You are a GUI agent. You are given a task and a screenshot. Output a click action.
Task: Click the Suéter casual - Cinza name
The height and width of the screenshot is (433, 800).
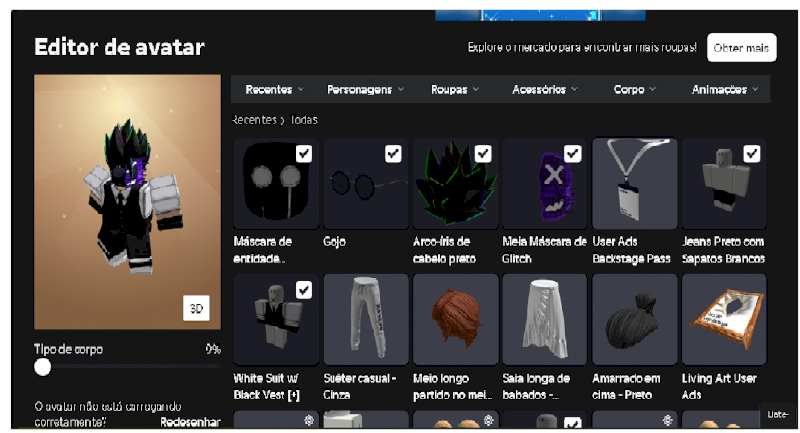360,387
